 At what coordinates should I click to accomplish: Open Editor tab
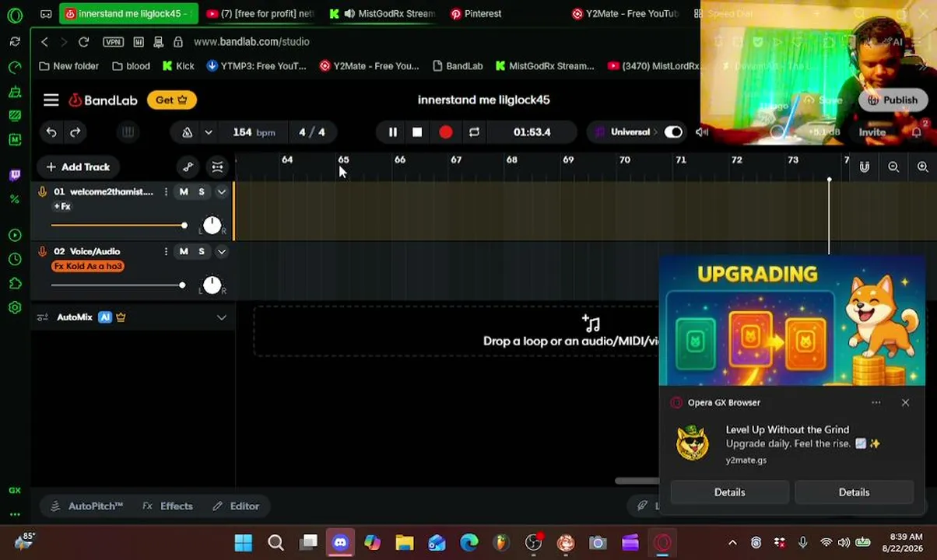point(236,506)
